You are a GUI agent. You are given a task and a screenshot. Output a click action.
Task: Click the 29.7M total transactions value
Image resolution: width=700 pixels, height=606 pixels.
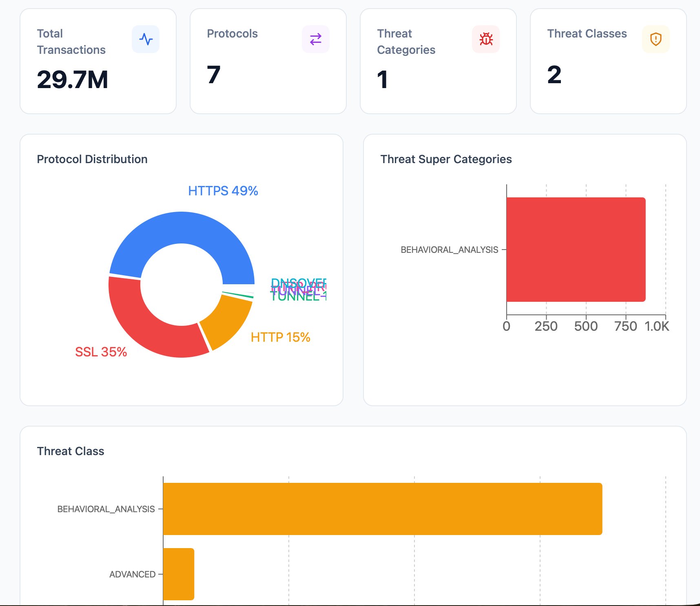tap(73, 80)
